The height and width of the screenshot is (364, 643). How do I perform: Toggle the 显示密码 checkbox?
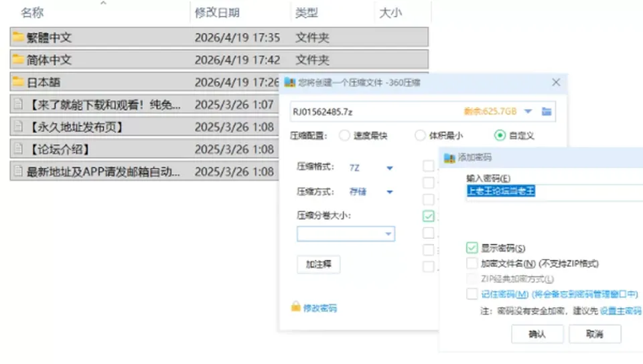click(x=472, y=248)
